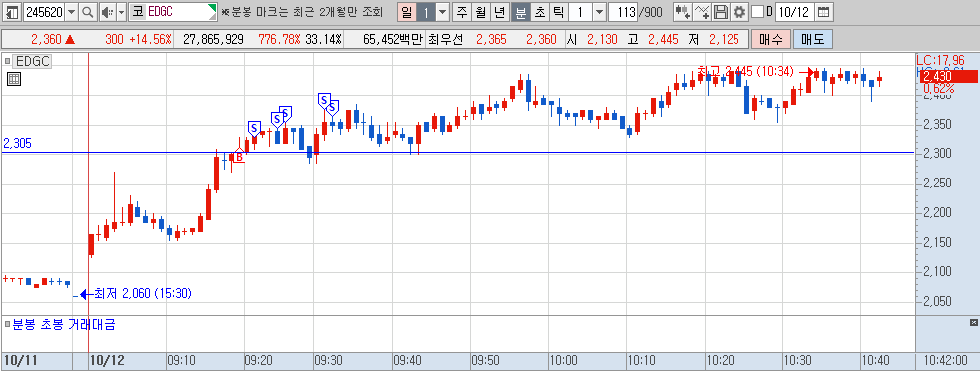Expand the stock code 245620 dropdown
The height and width of the screenshot is (371, 980).
point(71,12)
